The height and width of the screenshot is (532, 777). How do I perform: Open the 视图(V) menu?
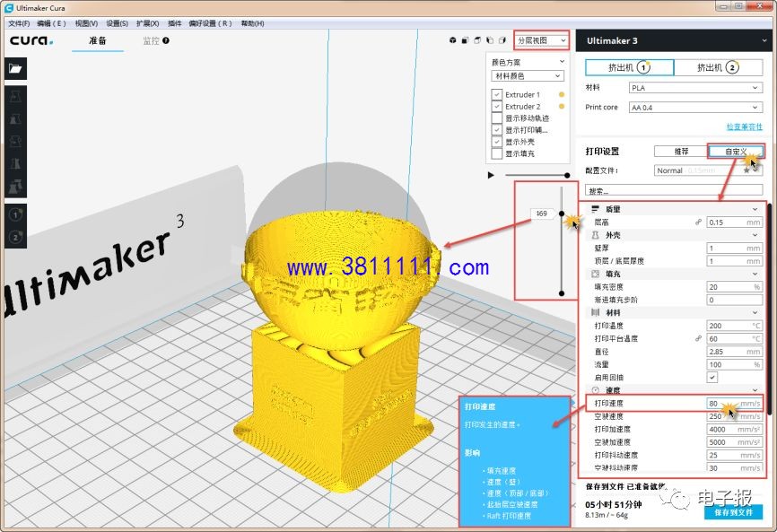click(86, 23)
